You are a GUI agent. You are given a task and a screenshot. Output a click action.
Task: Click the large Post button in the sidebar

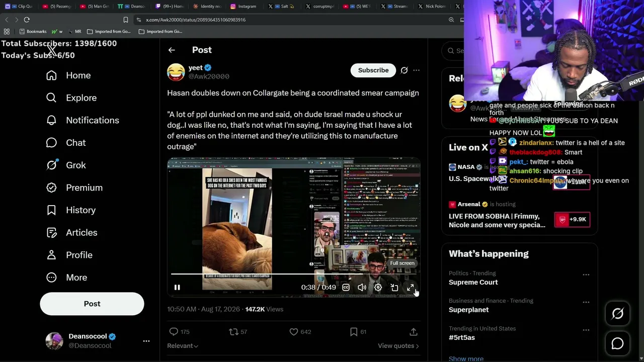point(92,304)
